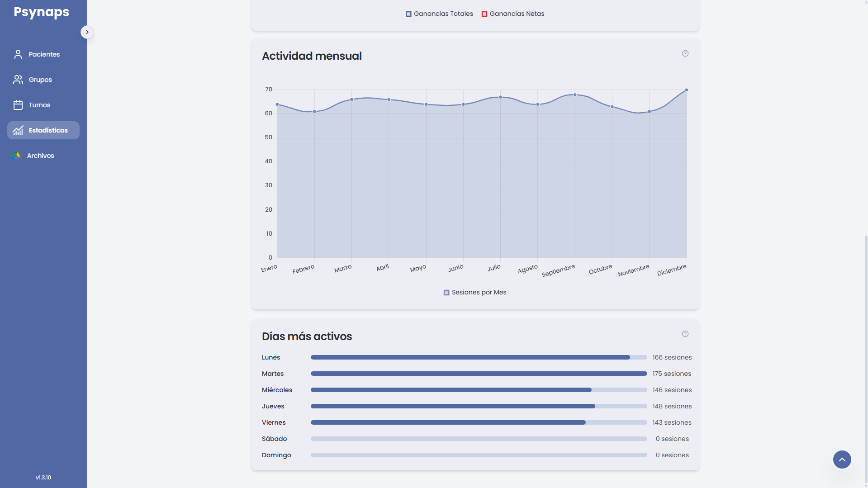
Task: Click the Septiembre data point on chart
Action: 575,95
